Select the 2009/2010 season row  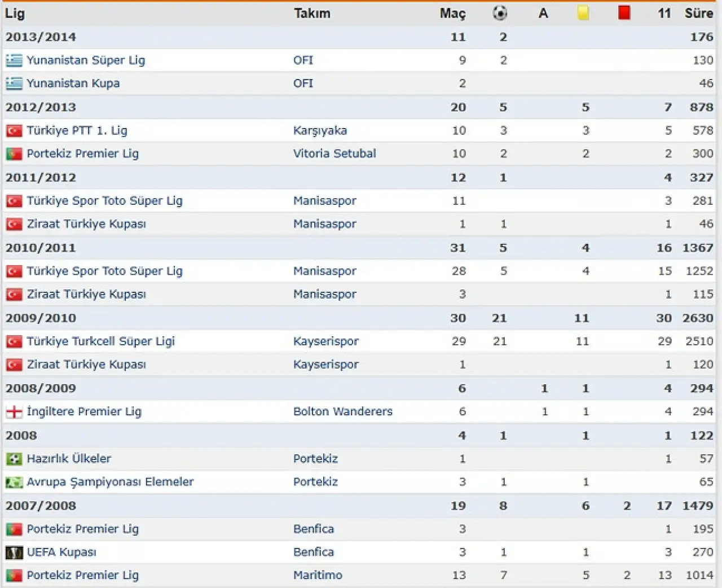[x=41, y=318]
